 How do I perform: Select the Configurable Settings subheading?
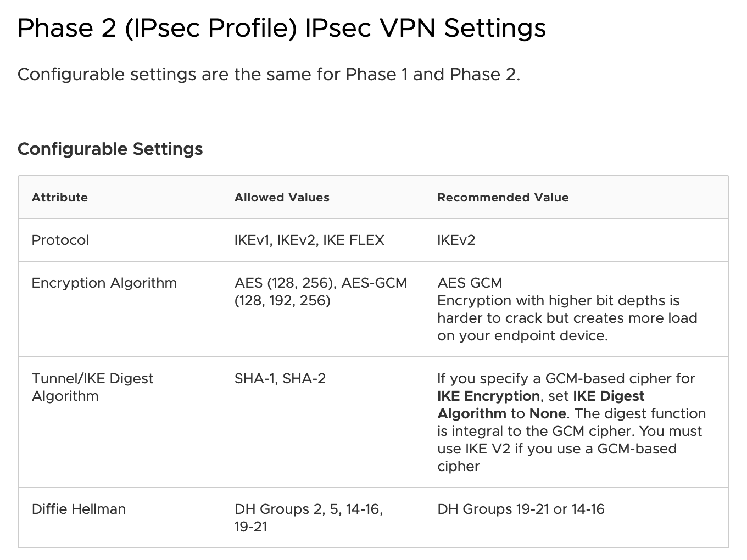coord(110,149)
